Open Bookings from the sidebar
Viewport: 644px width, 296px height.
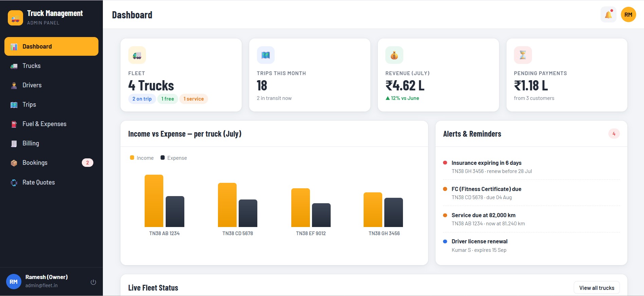pos(51,163)
